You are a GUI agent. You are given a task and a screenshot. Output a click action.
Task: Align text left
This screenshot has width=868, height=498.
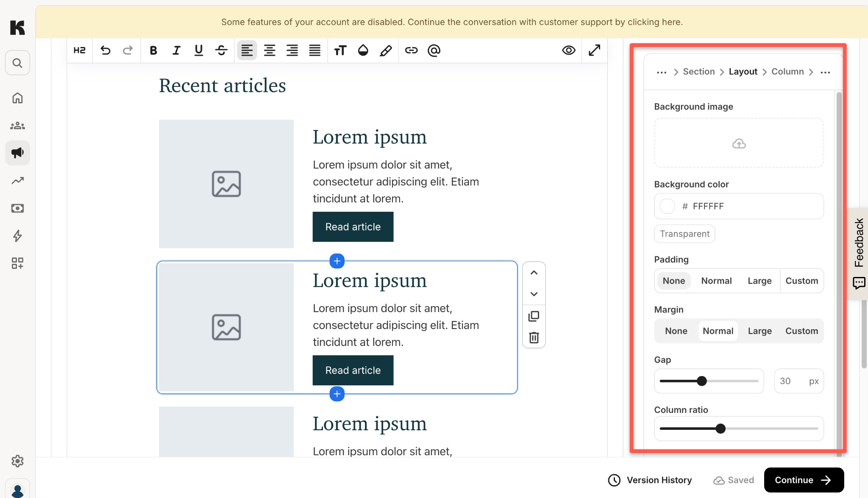pyautogui.click(x=247, y=50)
